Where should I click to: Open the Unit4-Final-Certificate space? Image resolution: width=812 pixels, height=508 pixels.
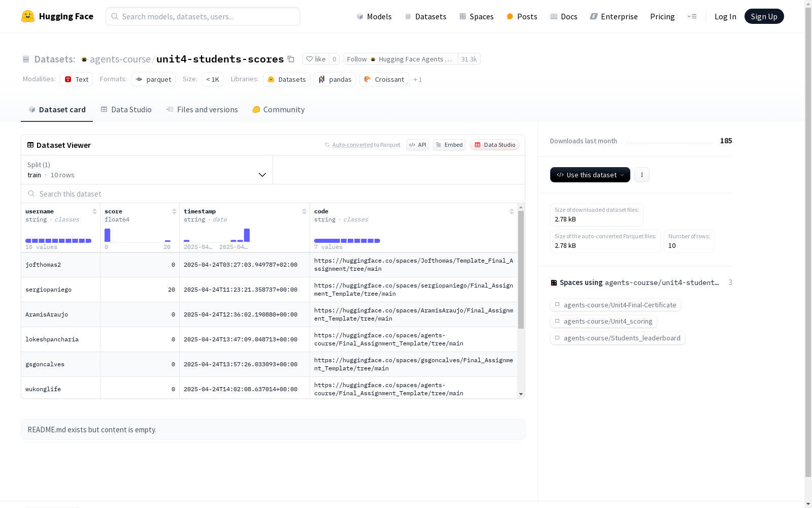(616, 305)
